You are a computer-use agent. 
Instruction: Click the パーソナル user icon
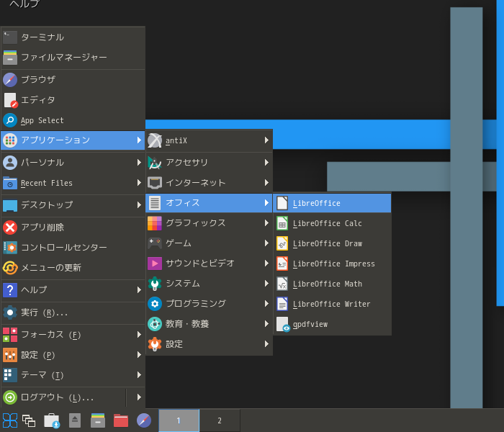coord(10,163)
